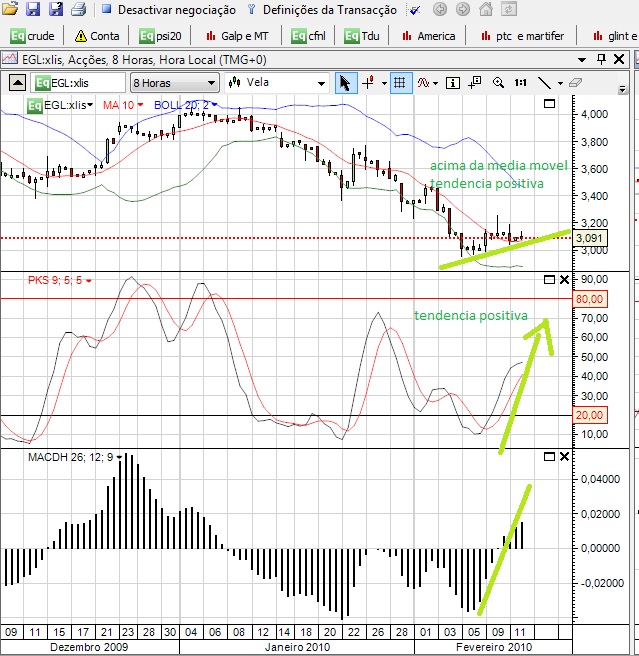Click the add indicator wave icon
The height and width of the screenshot is (656, 639).
(x=423, y=83)
